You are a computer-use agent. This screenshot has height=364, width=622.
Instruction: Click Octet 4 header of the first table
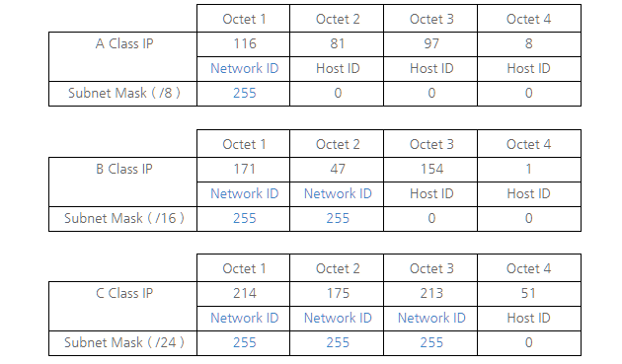pyautogui.click(x=528, y=19)
